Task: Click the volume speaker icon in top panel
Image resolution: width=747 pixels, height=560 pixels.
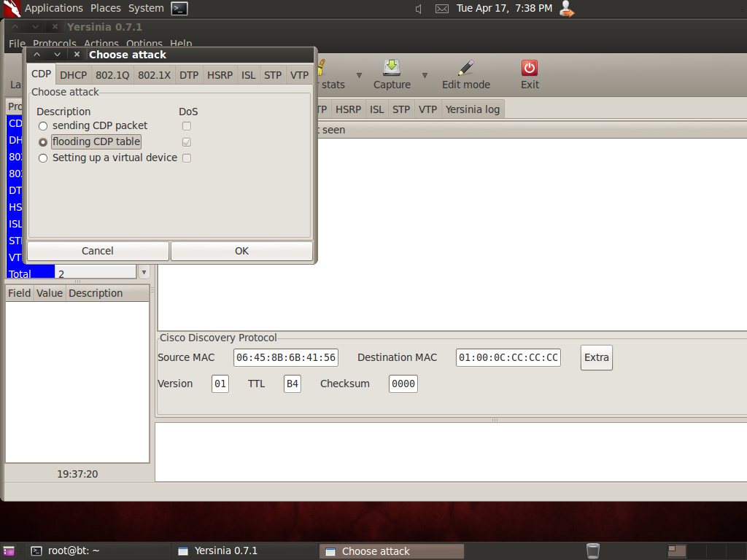Action: click(418, 9)
